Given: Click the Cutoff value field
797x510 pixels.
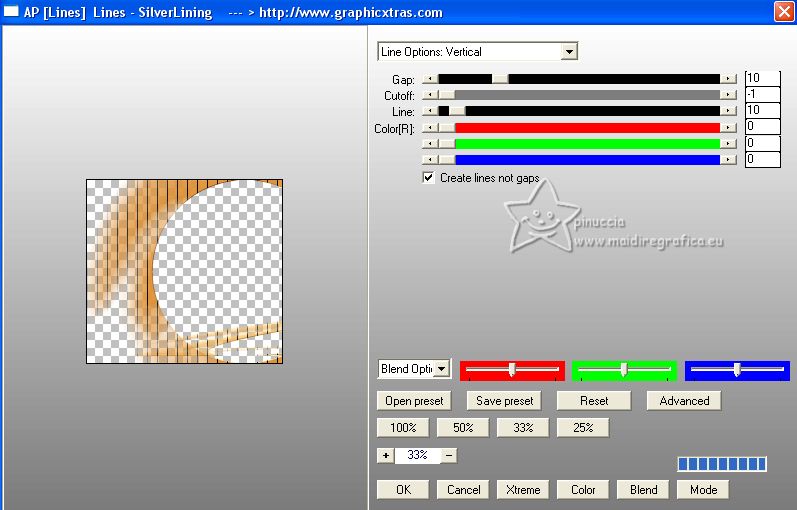Looking at the screenshot, I should tap(762, 94).
